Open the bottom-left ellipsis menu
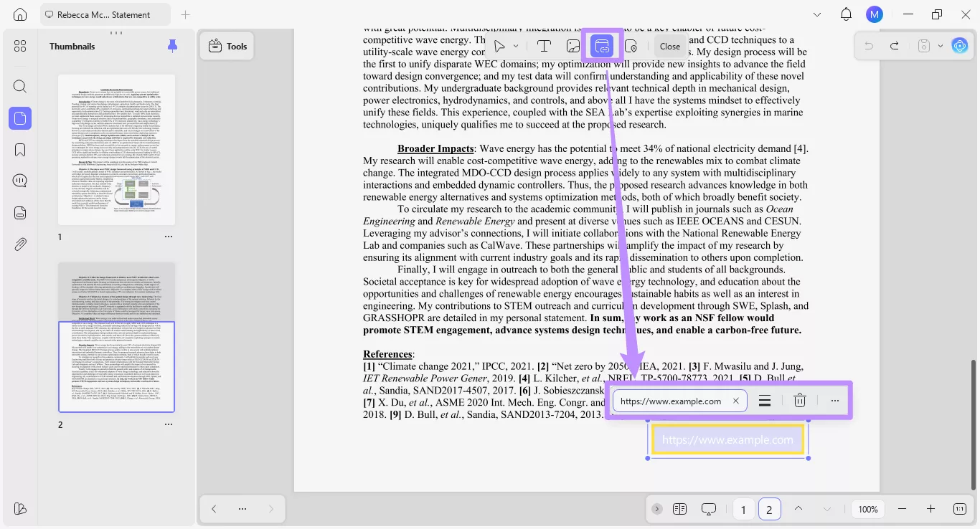 (x=242, y=509)
